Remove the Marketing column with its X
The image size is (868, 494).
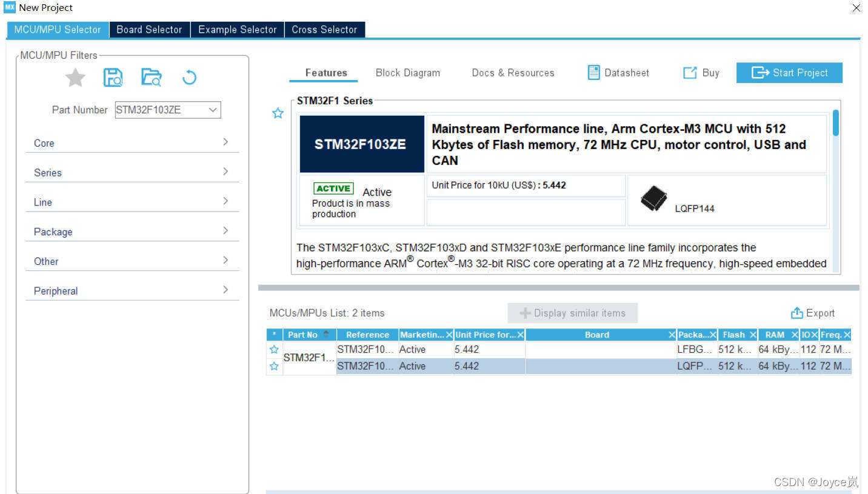tap(449, 335)
